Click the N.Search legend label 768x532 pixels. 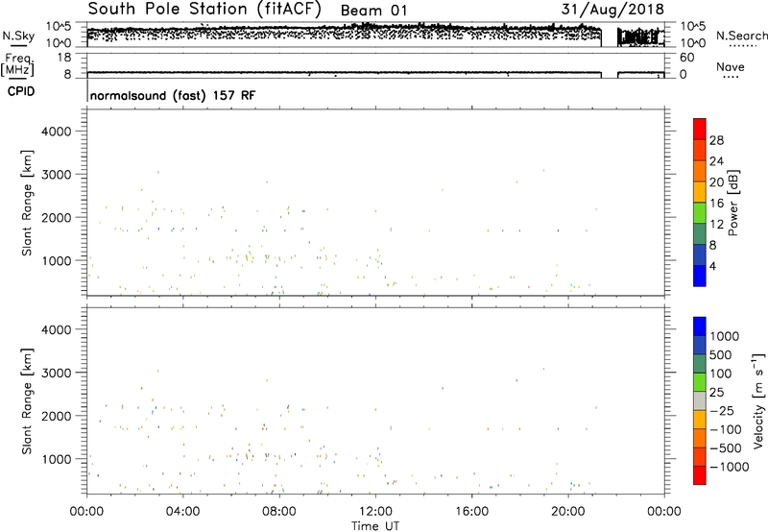[x=741, y=36]
